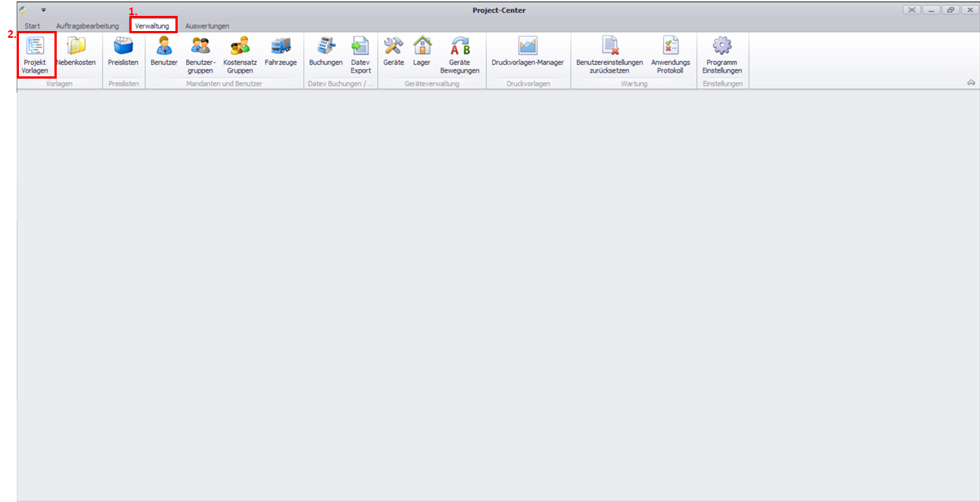Click the Fahrzeuge truck icon
Viewport: 980px width, 502px height.
(281, 47)
